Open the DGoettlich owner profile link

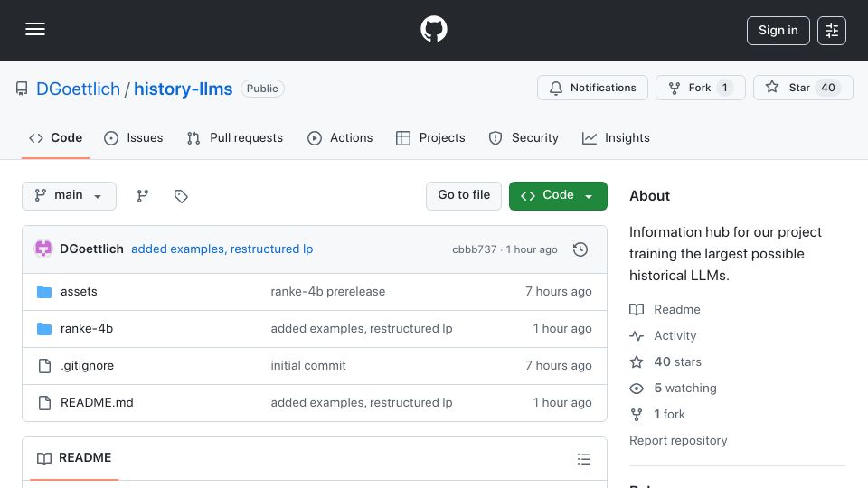point(78,89)
